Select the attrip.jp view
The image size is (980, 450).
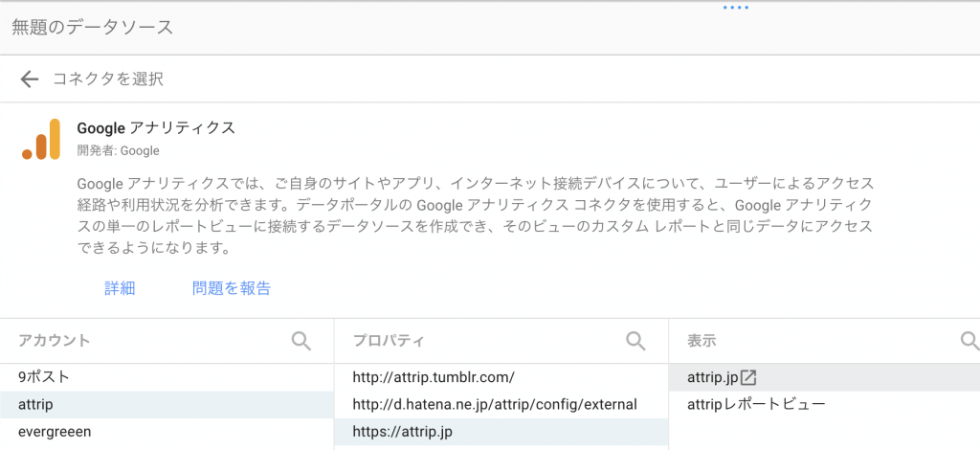824,377
